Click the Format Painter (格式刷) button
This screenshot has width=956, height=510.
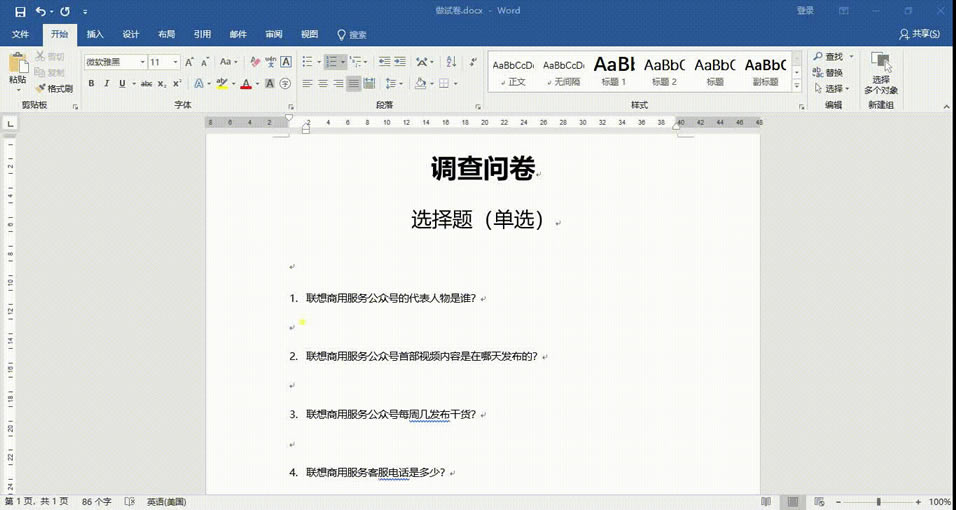54,88
